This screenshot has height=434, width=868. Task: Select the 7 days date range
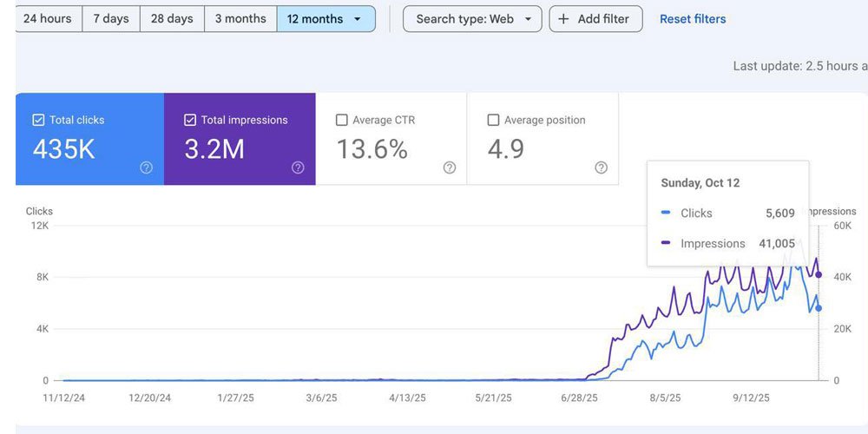pos(111,19)
